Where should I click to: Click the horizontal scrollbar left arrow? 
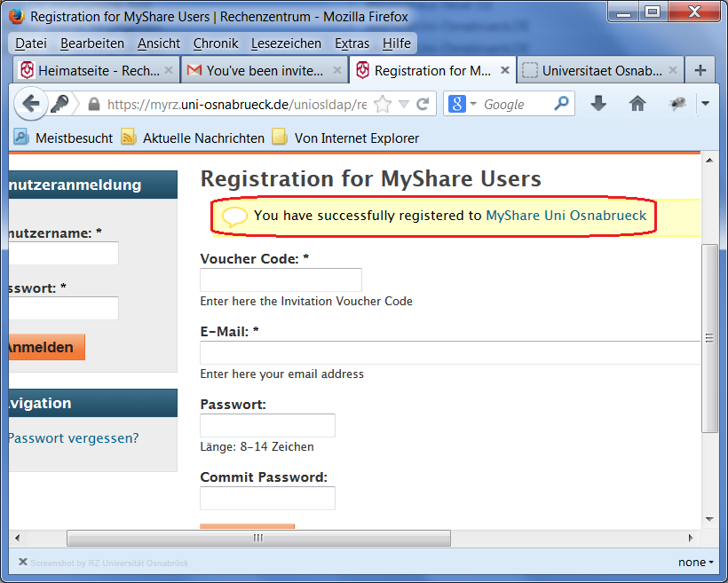pos(17,538)
